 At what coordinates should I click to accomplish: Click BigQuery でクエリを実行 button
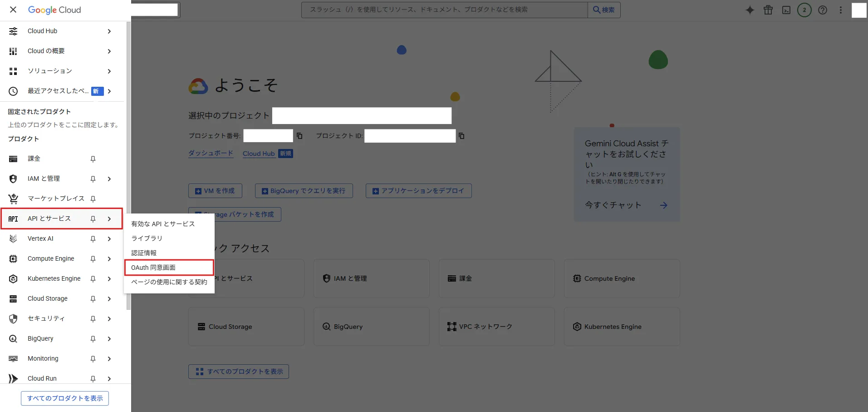(304, 191)
